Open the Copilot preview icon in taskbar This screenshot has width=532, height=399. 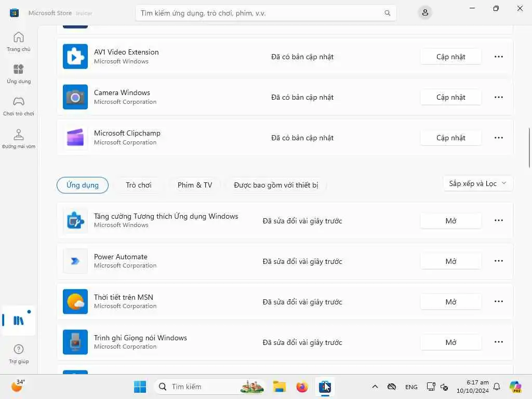516,387
